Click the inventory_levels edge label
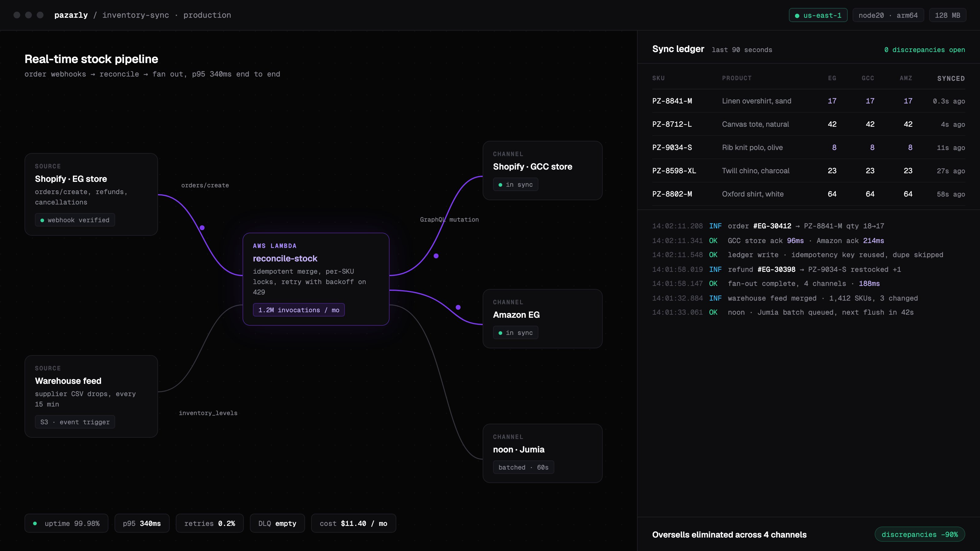This screenshot has height=551, width=980. tap(208, 413)
